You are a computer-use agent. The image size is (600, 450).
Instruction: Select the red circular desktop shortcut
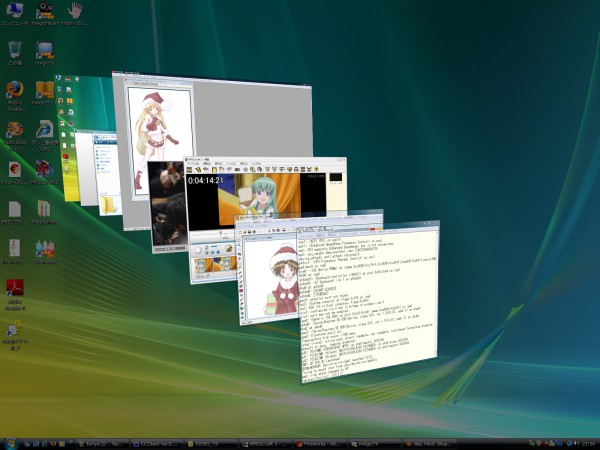(15, 173)
